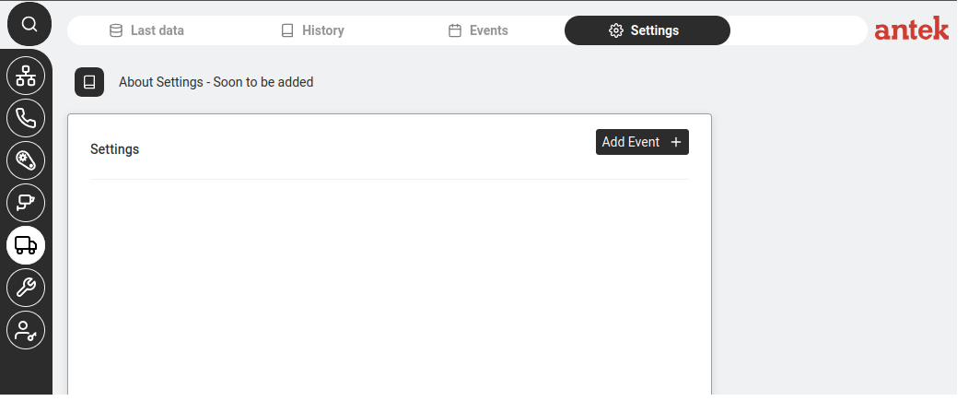Open the Events tab
This screenshot has width=980, height=413.
[479, 30]
